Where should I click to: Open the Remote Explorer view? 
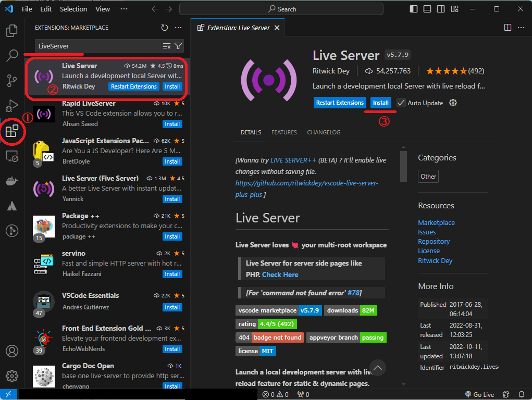coord(12,156)
